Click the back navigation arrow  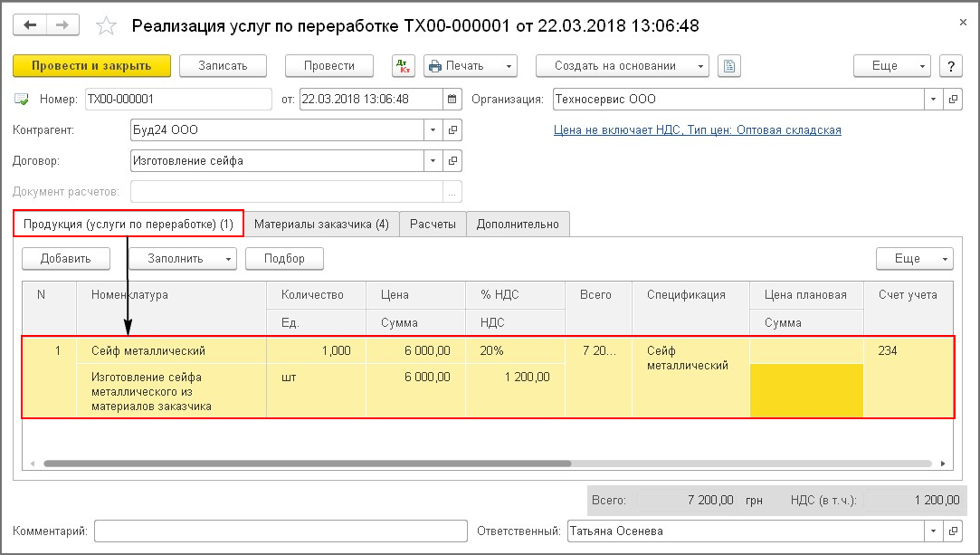(x=30, y=25)
